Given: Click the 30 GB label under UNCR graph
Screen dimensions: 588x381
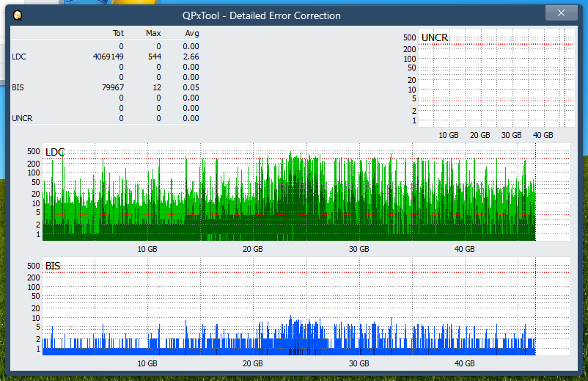Looking at the screenshot, I should coord(511,135).
